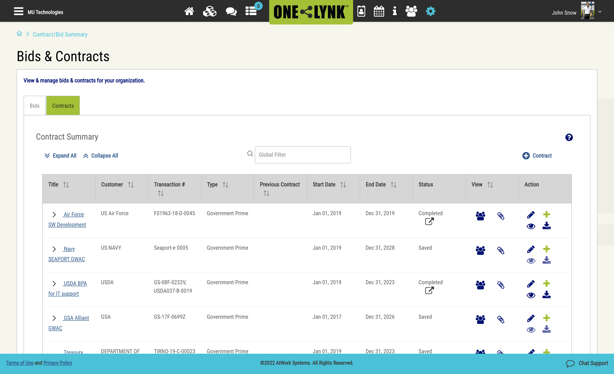Sort table by Title column

click(x=66, y=184)
